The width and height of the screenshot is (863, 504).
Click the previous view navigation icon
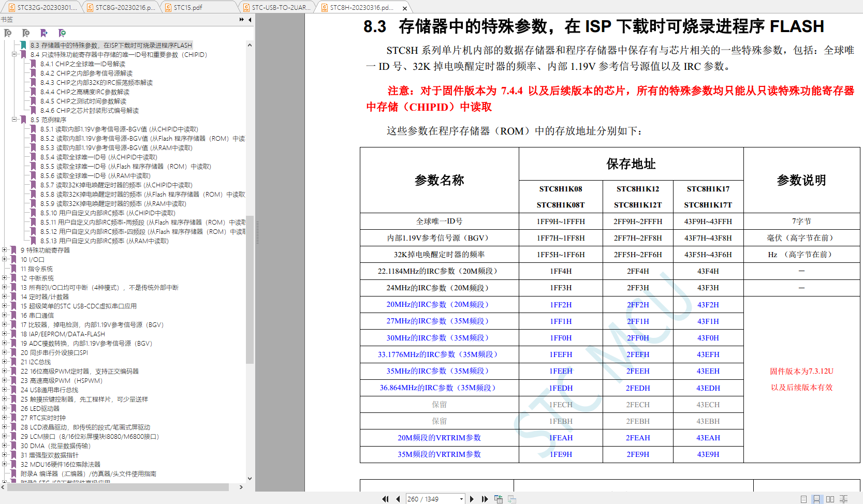click(499, 499)
